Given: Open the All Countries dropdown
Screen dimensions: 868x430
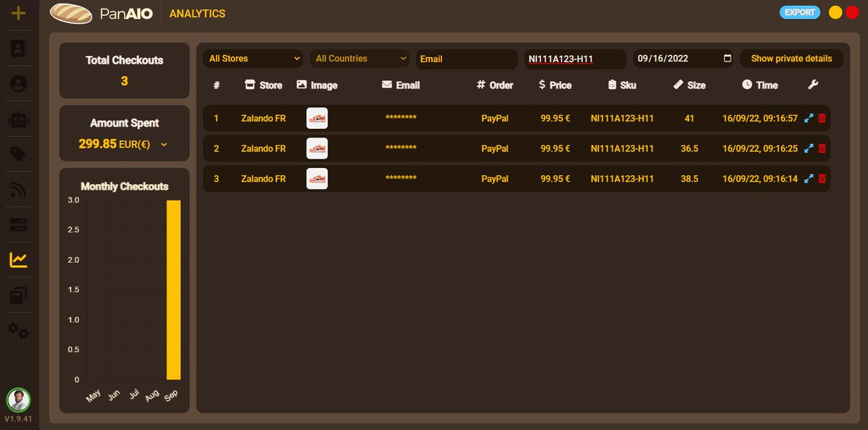Looking at the screenshot, I should (361, 59).
